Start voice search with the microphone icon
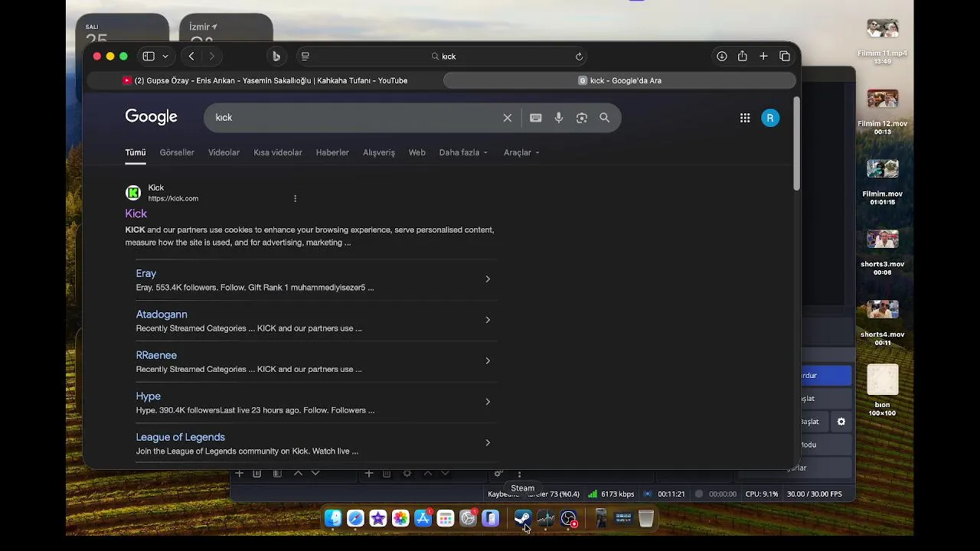This screenshot has width=980, height=551. coord(559,118)
